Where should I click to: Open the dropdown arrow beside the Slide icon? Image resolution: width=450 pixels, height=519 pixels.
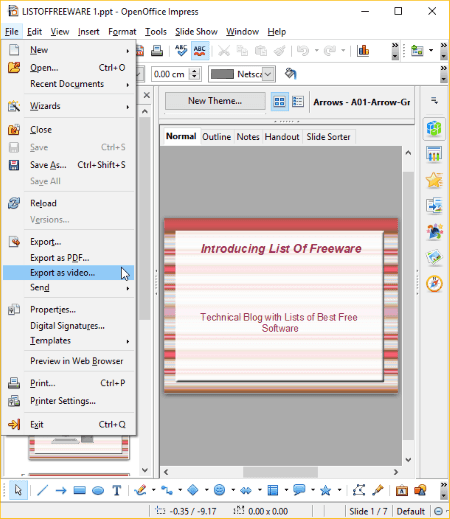pos(431,51)
